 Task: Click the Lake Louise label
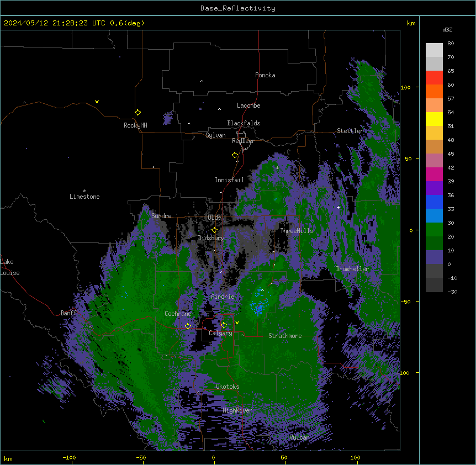click(x=10, y=267)
